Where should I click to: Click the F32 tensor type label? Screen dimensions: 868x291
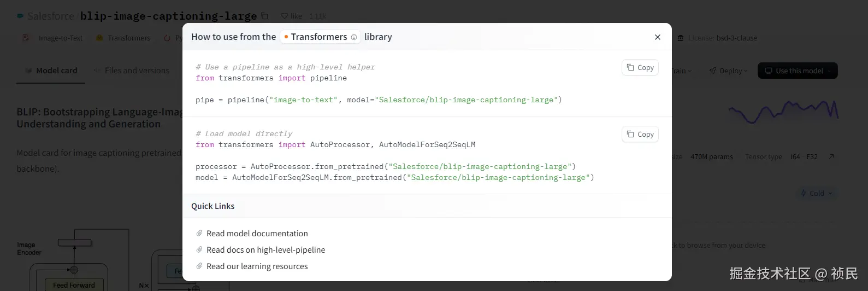point(812,156)
